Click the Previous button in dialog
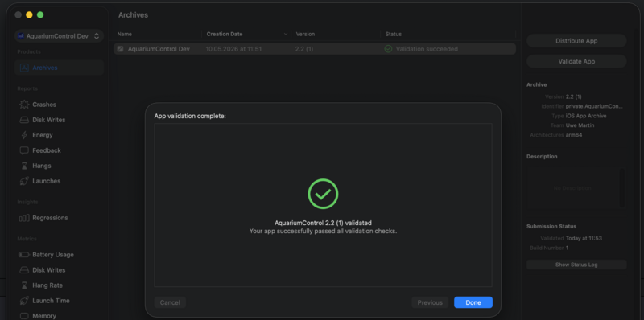 click(430, 302)
